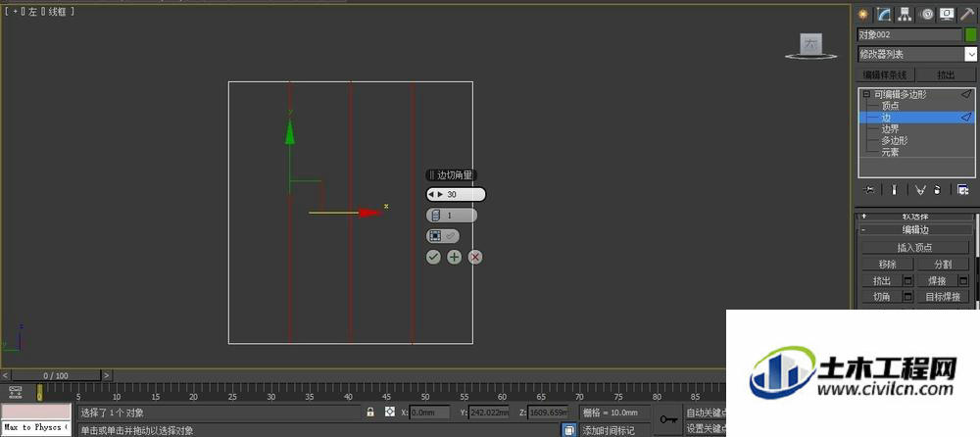980x437 pixels.
Task: Toggle the Pin Stack icon
Action: pos(868,189)
